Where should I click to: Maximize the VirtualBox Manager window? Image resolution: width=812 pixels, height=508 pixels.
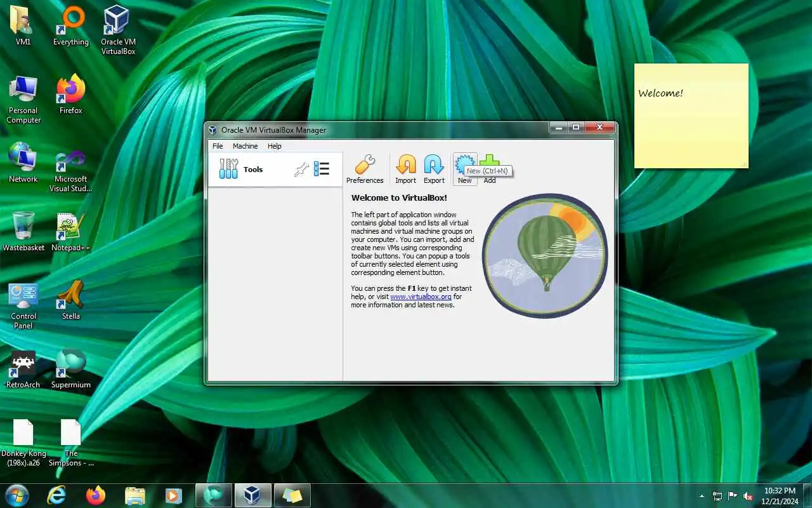click(x=576, y=128)
